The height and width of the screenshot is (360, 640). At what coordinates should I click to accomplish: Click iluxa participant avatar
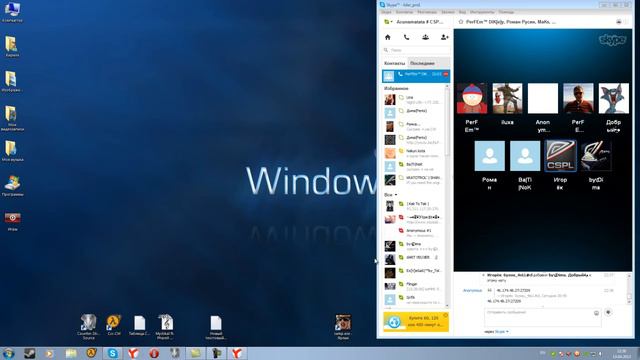click(507, 98)
